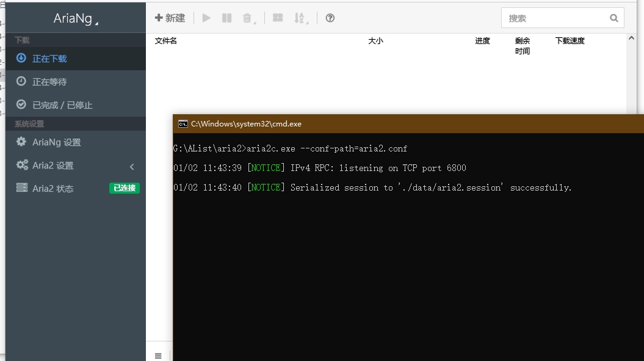Viewport: 644px width, 361px height.
Task: Click the 新建 new task button
Action: click(170, 18)
